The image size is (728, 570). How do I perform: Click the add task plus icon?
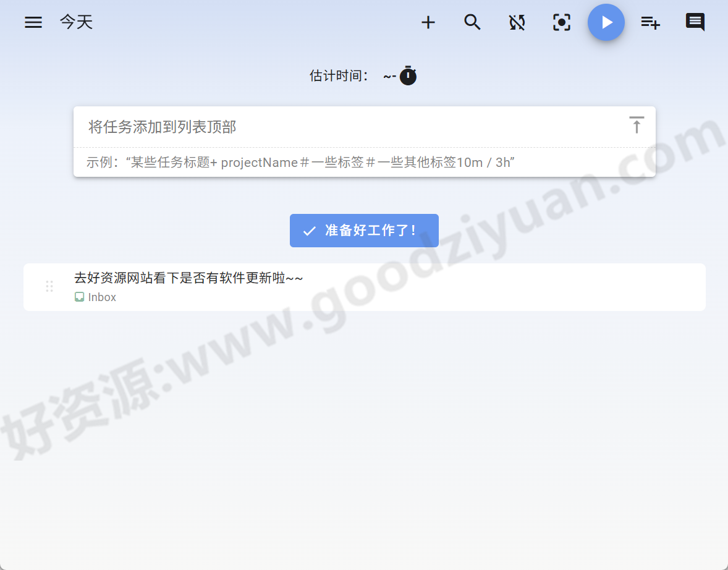click(x=428, y=22)
